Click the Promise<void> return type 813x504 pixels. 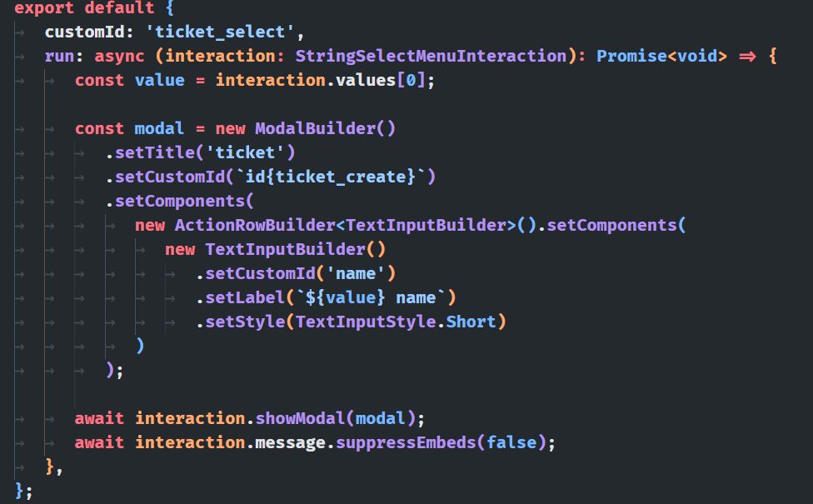coord(661,57)
